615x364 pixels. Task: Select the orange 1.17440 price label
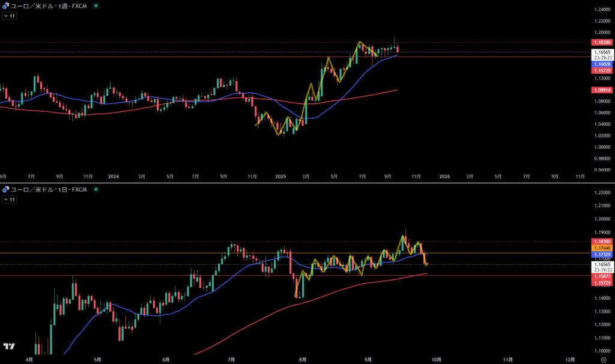(602, 248)
